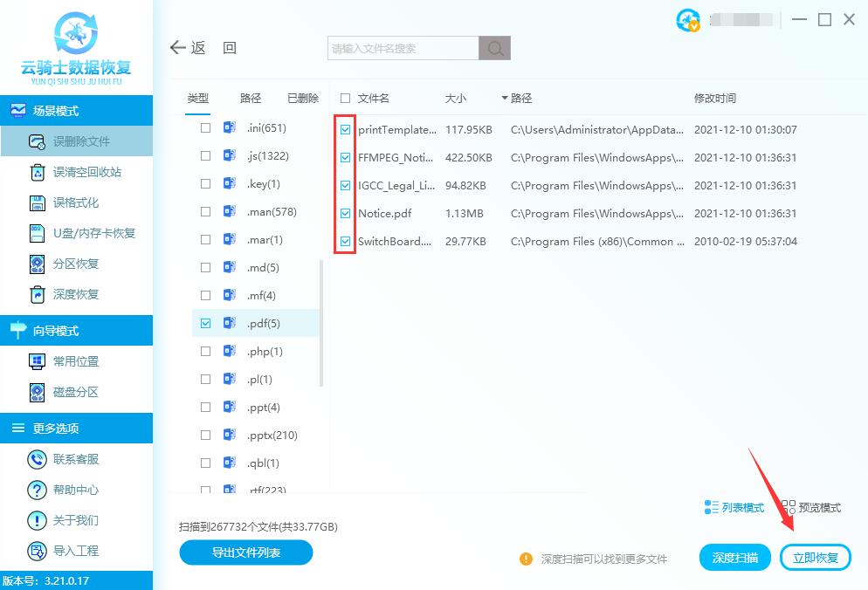868x590 pixels.
Task: Uncheck Notice.pdf checkbox
Action: 346,213
